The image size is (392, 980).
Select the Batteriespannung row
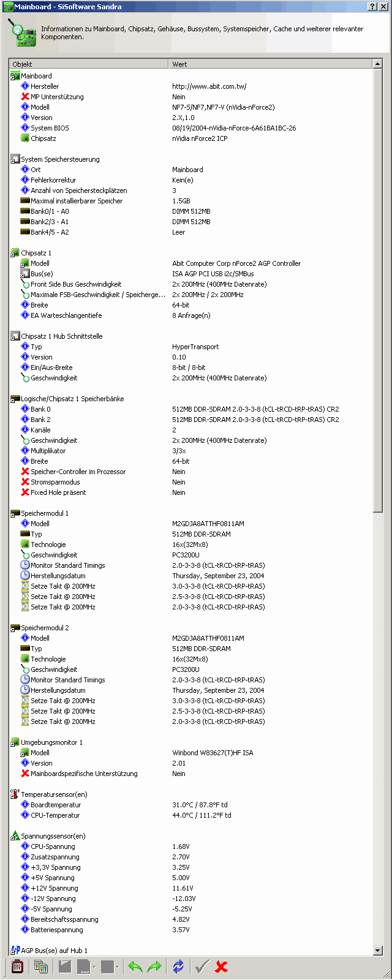[x=190, y=930]
